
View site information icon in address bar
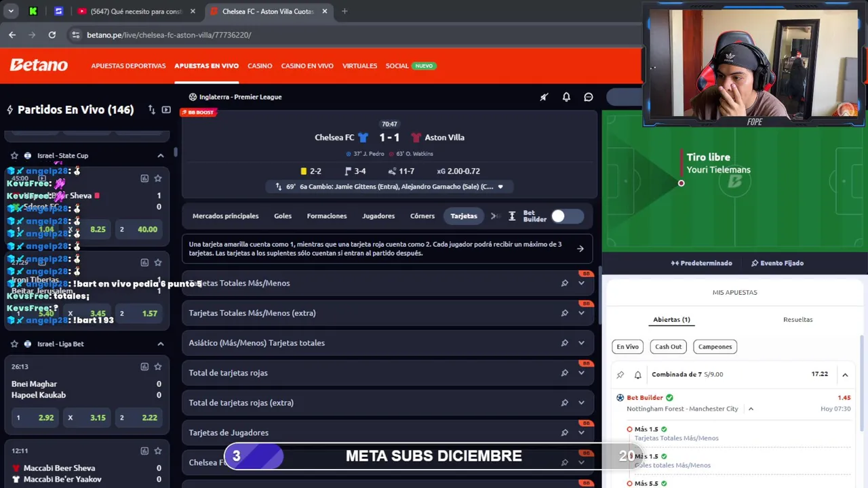(75, 35)
